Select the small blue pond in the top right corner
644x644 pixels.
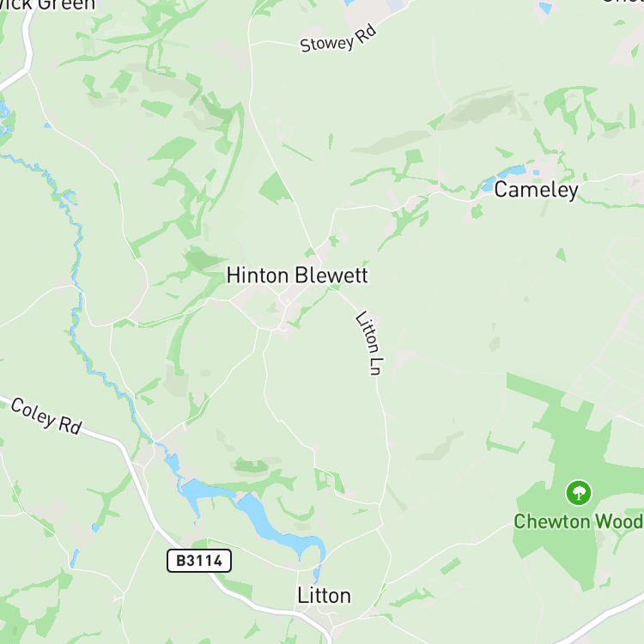pyautogui.click(x=545, y=9)
